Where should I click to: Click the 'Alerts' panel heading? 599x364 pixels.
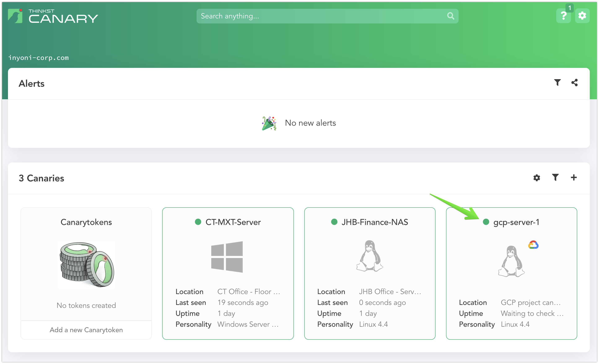32,84
